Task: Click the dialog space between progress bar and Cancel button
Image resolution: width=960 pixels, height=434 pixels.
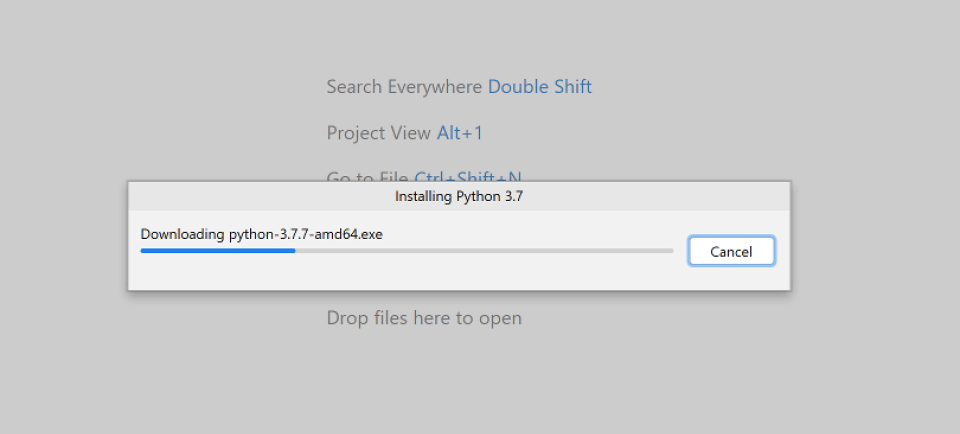Action: click(681, 250)
